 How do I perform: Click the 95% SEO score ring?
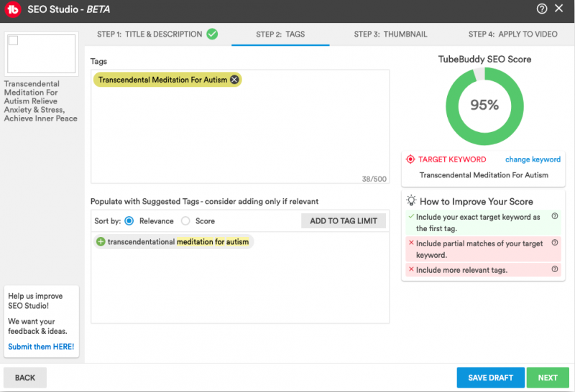(x=484, y=105)
